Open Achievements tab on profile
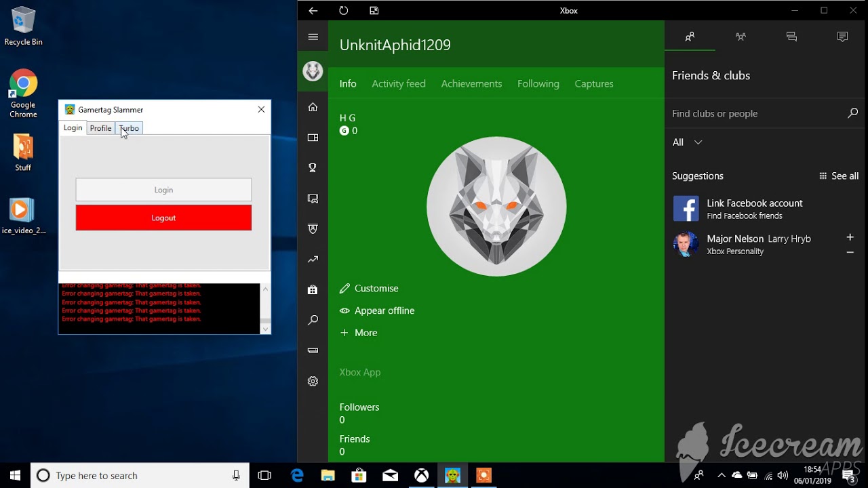Screen dimensions: 868x488 click(x=471, y=84)
